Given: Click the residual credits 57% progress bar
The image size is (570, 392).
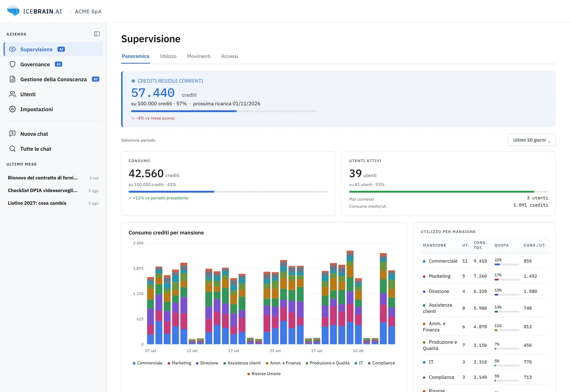Looking at the screenshot, I should (224, 111).
